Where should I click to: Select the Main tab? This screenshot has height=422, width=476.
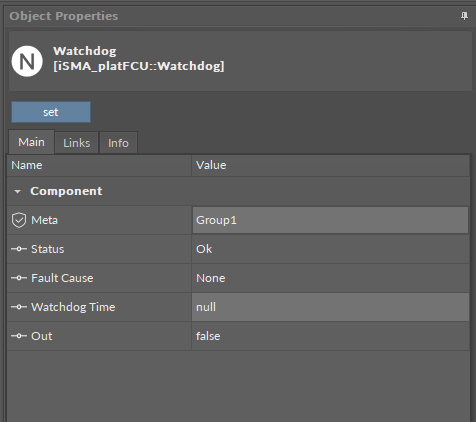pyautogui.click(x=31, y=142)
